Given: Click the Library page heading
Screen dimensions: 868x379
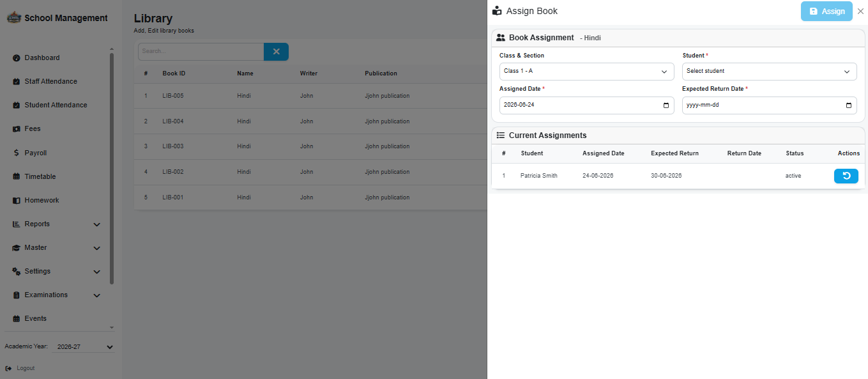Looking at the screenshot, I should 153,19.
